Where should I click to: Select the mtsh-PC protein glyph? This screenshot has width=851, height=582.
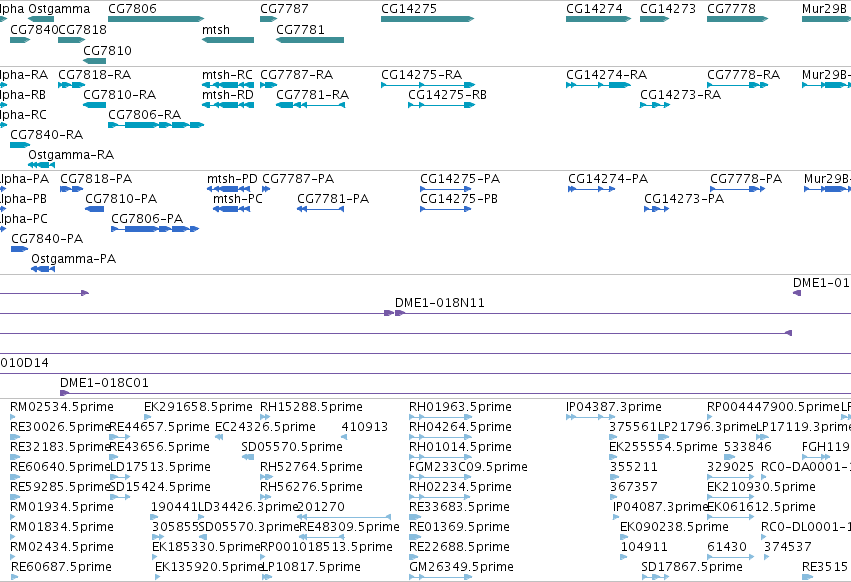pyautogui.click(x=232, y=209)
